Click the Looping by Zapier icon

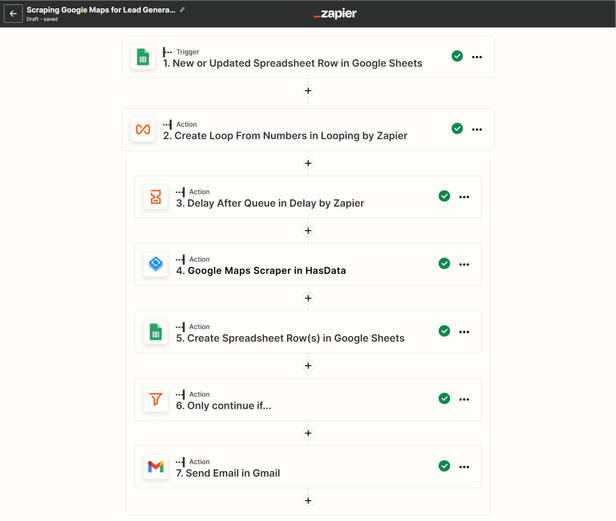[x=143, y=129]
